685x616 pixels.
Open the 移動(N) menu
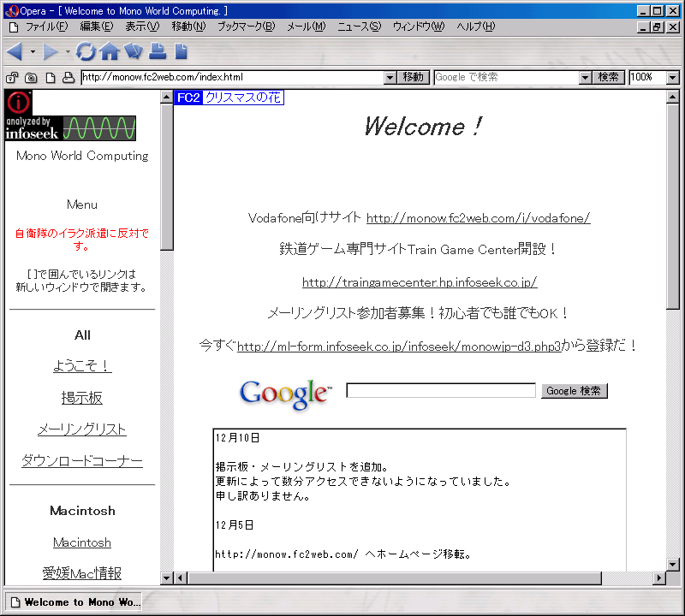point(188,27)
